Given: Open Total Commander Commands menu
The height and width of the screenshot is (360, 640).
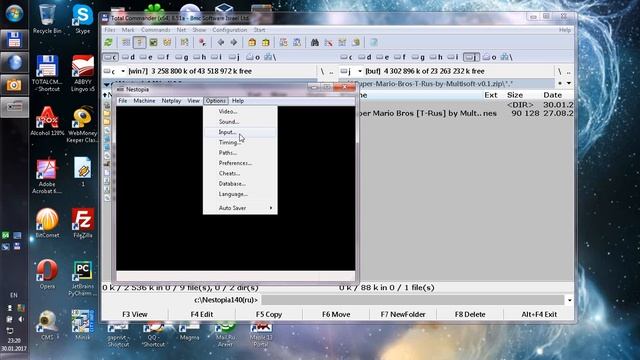Looking at the screenshot, I should pyautogui.click(x=156, y=30).
